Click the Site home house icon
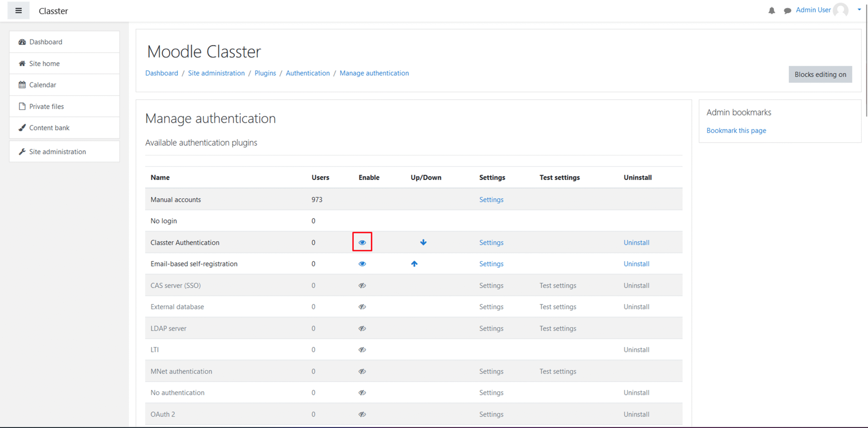Screen dimensions: 868x428 click(x=22, y=63)
